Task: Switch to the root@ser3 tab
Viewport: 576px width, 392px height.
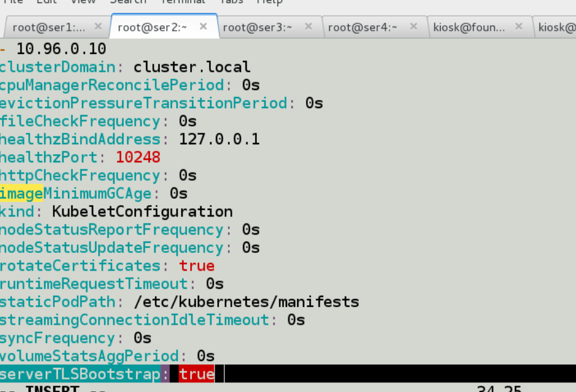Action: click(257, 28)
